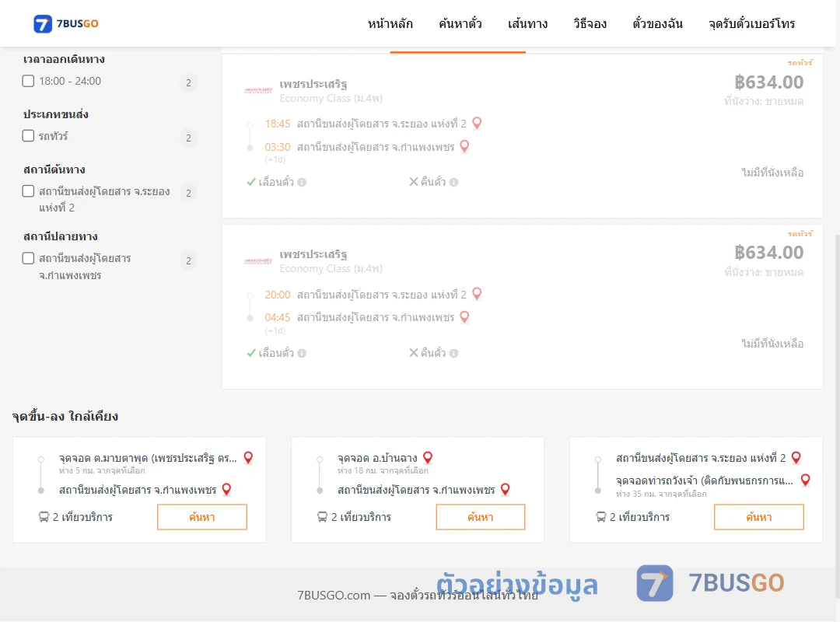Image resolution: width=840 pixels, height=622 pixels.
Task: Enable the รถทัวร์ transport type filter
Action: pyautogui.click(x=29, y=135)
